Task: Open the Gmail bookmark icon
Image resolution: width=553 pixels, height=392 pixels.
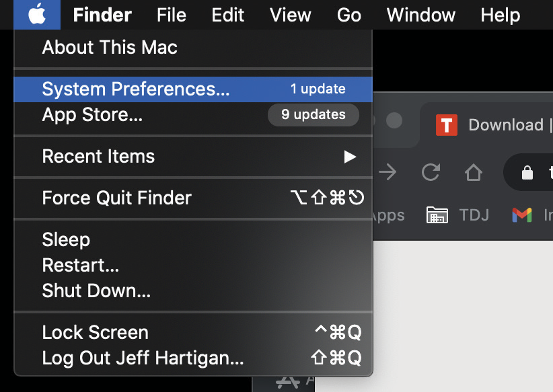Action: coord(522,214)
